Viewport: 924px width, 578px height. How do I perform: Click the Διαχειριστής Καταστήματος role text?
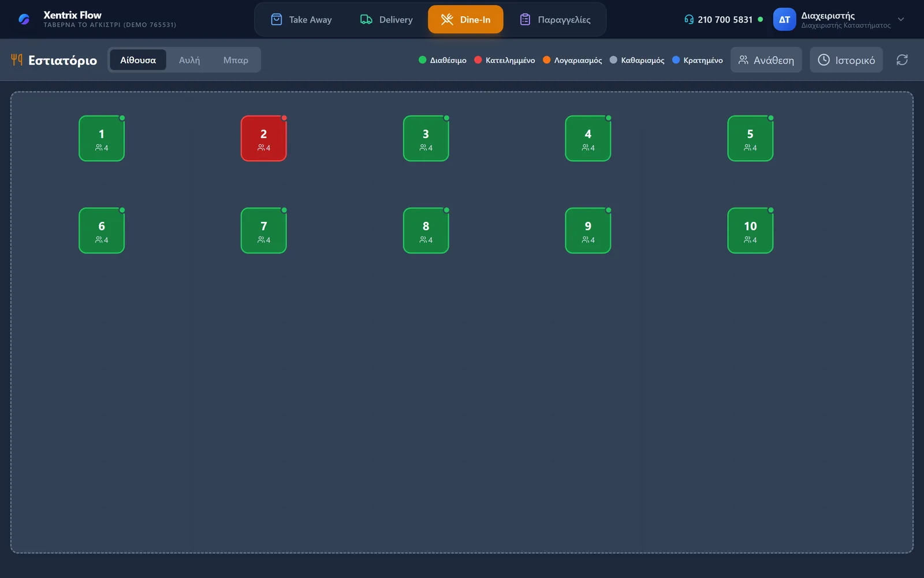click(845, 25)
